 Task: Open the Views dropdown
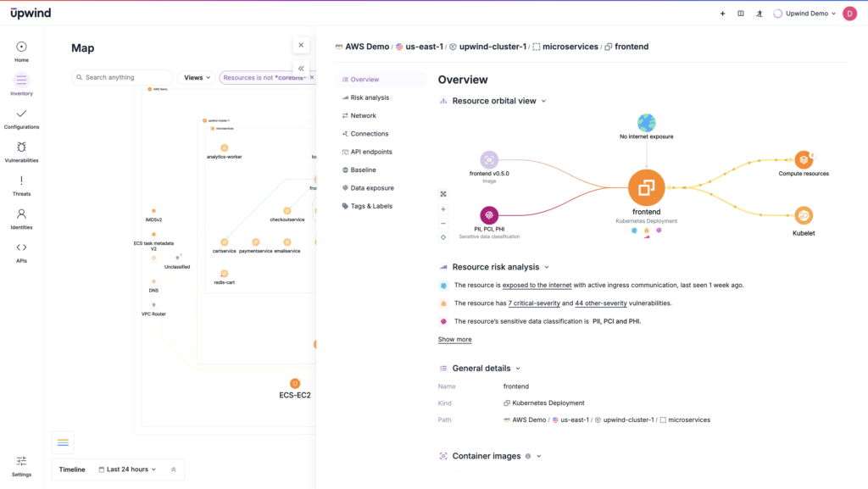197,77
